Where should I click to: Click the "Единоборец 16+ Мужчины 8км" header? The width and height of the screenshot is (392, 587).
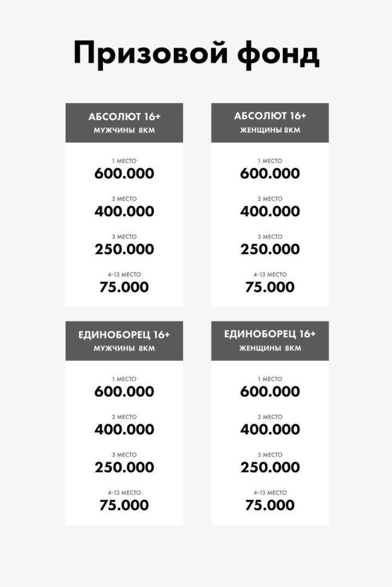(124, 341)
